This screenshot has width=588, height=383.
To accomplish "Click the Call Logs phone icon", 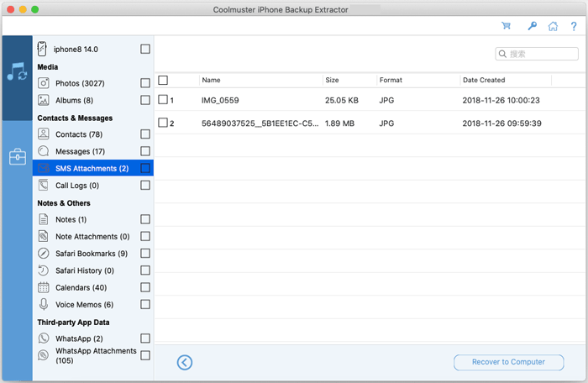I will point(44,186).
